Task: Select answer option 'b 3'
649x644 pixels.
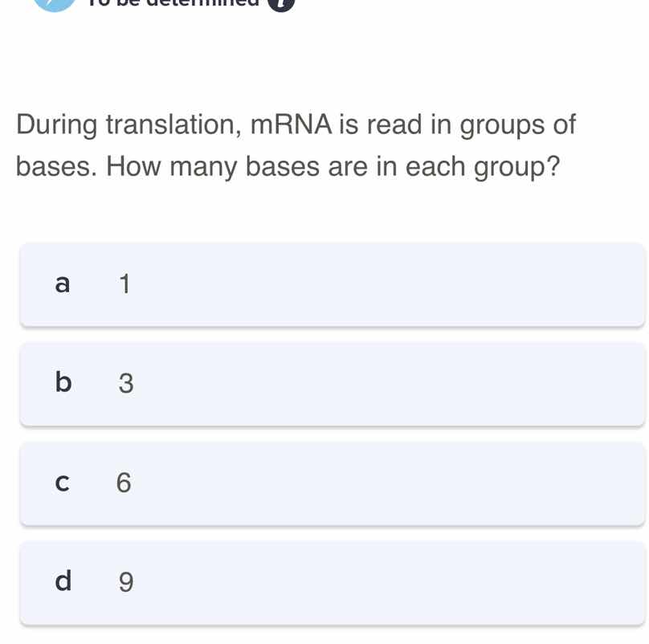Action: [333, 383]
